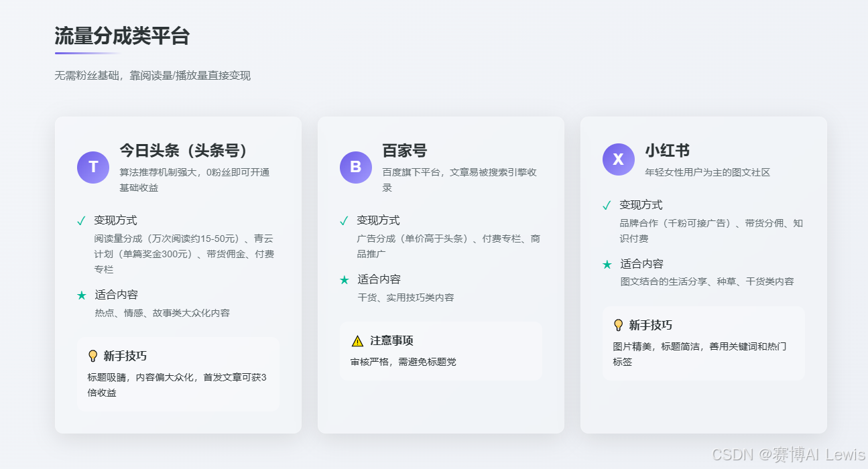Click the green star in 小红书 card
The height and width of the screenshot is (469, 868).
(607, 265)
